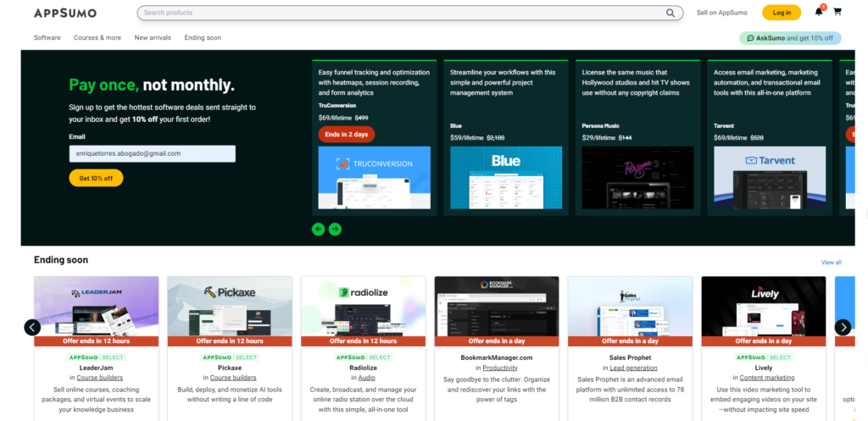Click the Radiolize title

(363, 368)
